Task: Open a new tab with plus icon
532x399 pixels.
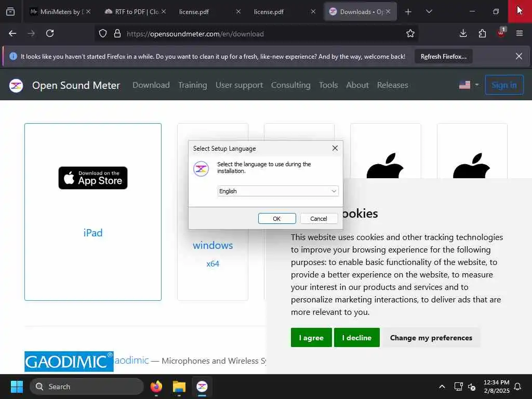Action: pyautogui.click(x=408, y=12)
